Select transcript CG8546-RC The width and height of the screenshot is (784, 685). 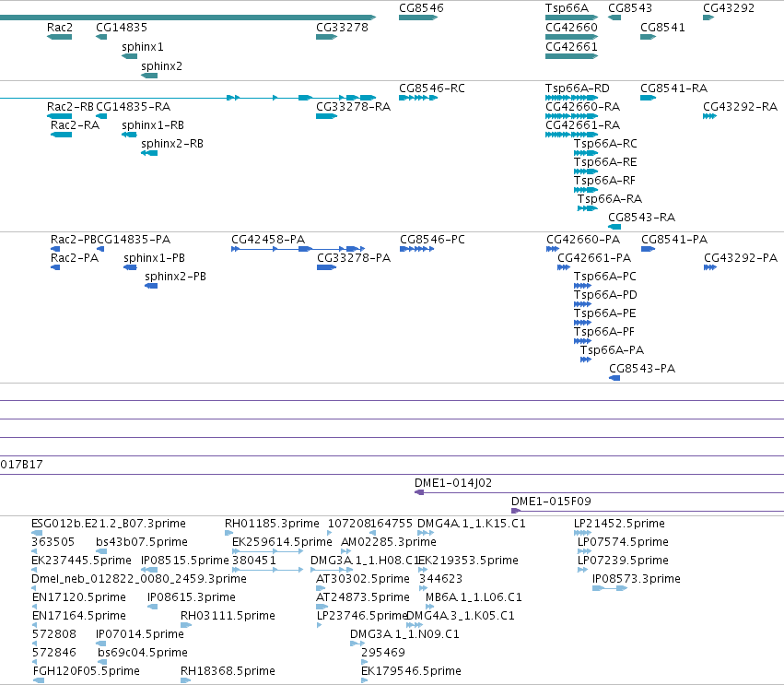418,98
